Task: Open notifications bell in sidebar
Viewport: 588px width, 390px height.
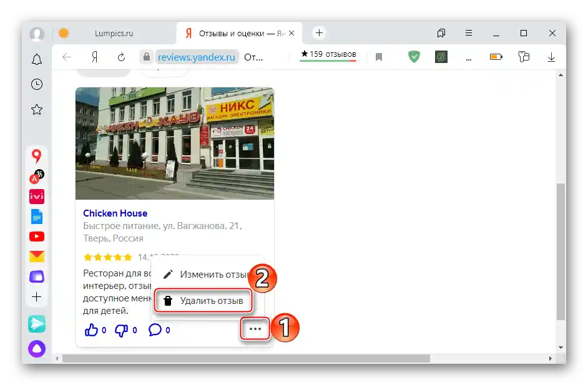Action: [x=37, y=59]
